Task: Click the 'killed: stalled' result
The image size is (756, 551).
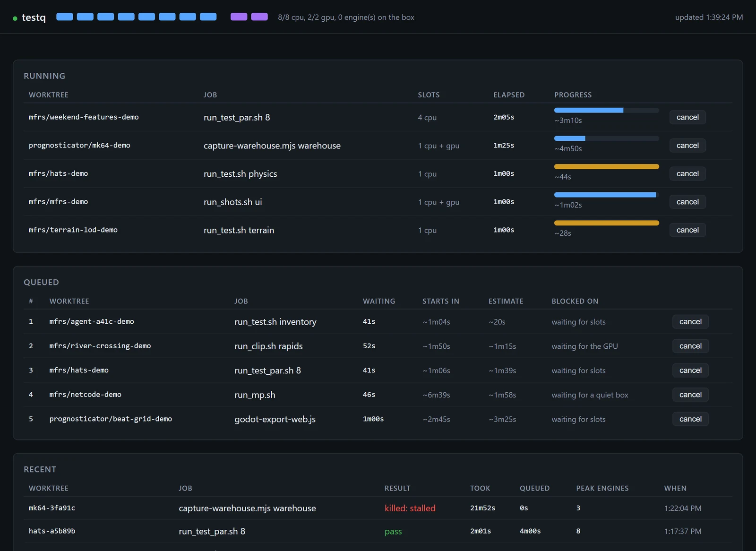Action: point(410,508)
